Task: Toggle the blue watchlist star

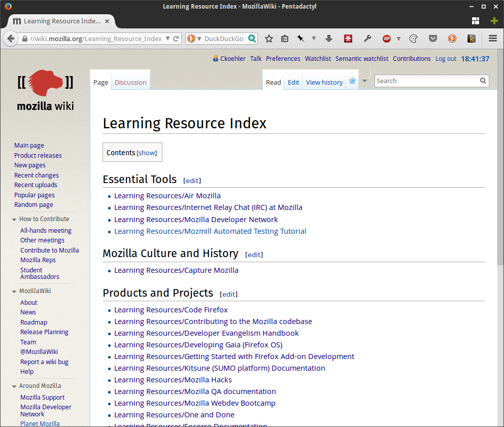Action: click(x=352, y=81)
